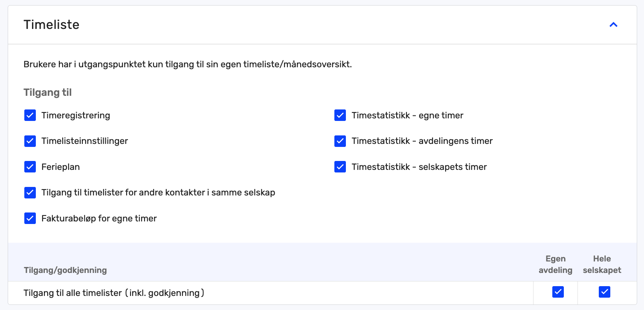
Task: Uncheck Egen avdeling for alle timelister
Action: click(558, 292)
